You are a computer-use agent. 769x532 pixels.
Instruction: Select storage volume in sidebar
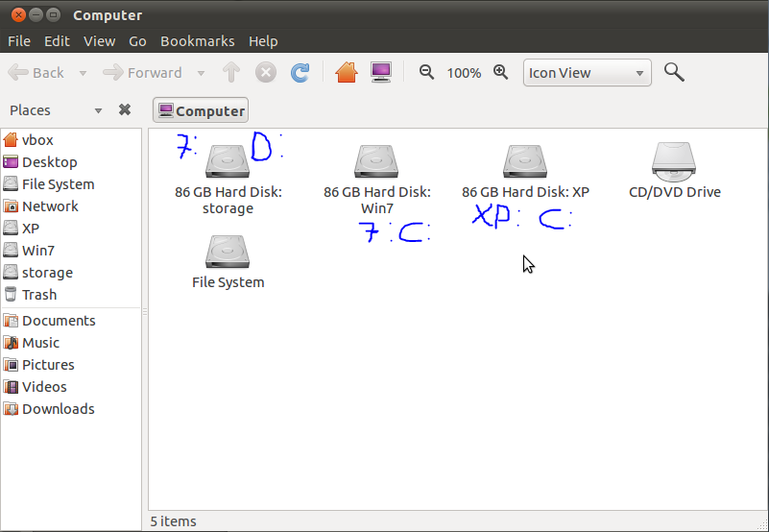coord(72,273)
